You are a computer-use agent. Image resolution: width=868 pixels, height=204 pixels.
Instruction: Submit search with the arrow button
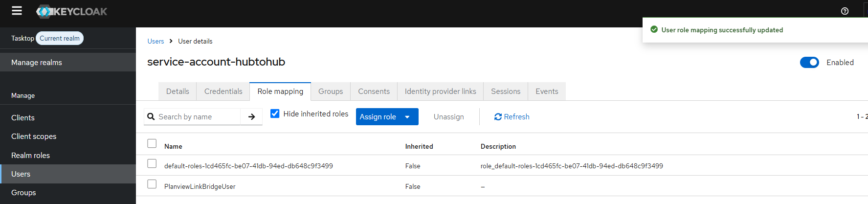pyautogui.click(x=251, y=116)
